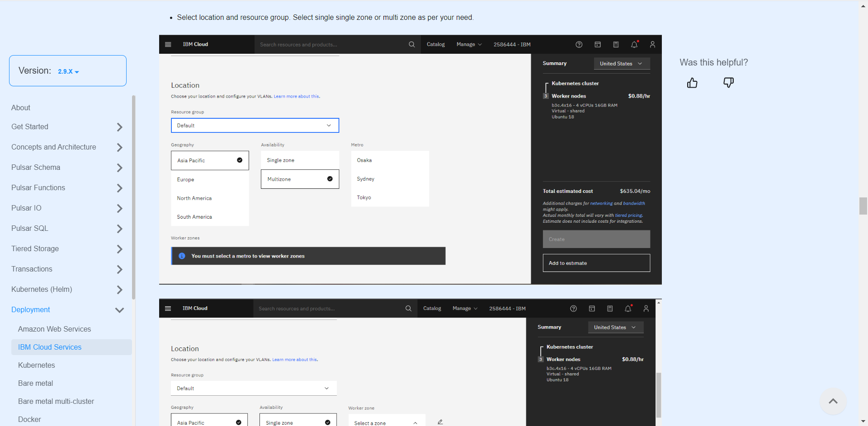The width and height of the screenshot is (868, 426).
Task: Click the edit pencil icon beside Worker zone
Action: point(440,422)
